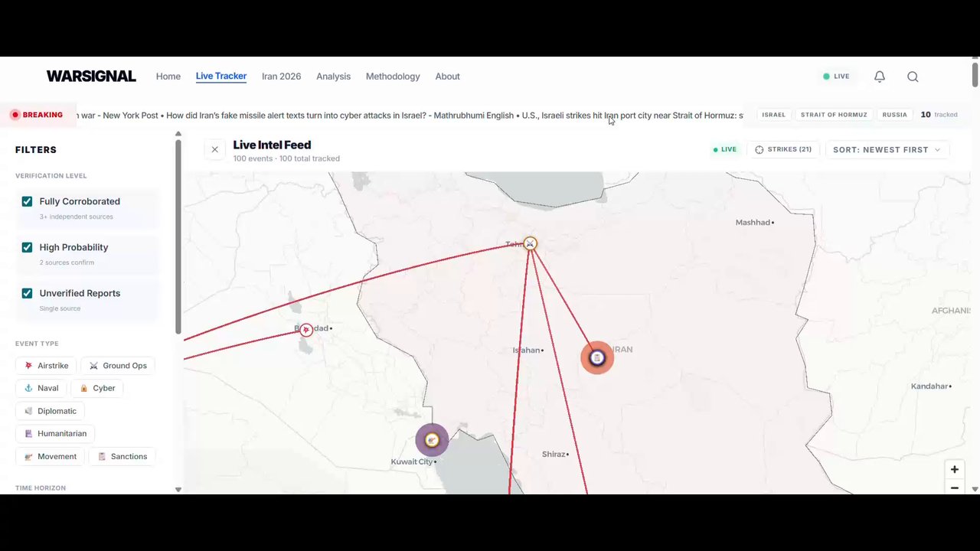
Task: Click the Isfahan city label on the map
Action: (526, 350)
